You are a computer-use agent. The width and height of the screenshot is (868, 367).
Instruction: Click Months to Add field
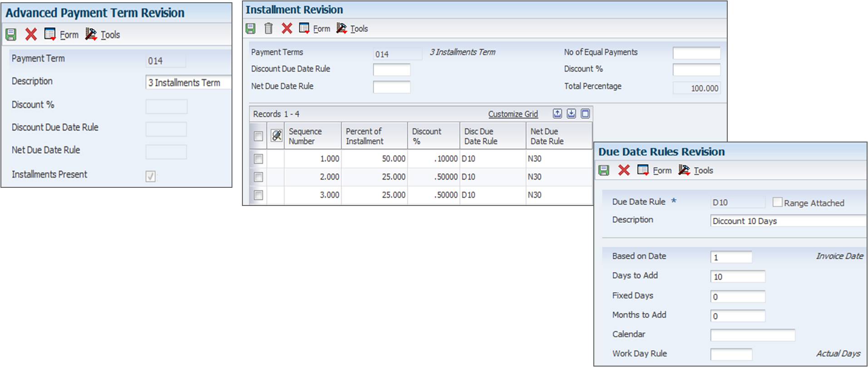738,316
